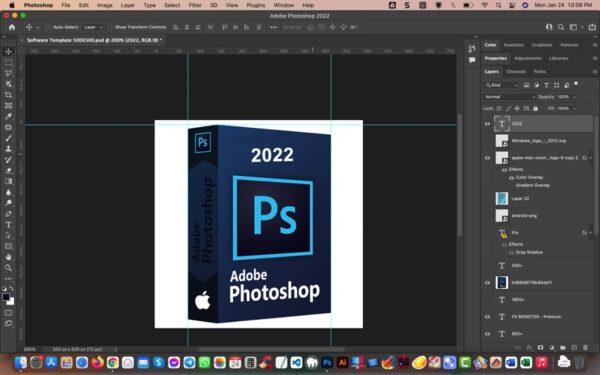This screenshot has height=375, width=600.
Task: Click the zoom percentage field in status bar
Action: 30,349
